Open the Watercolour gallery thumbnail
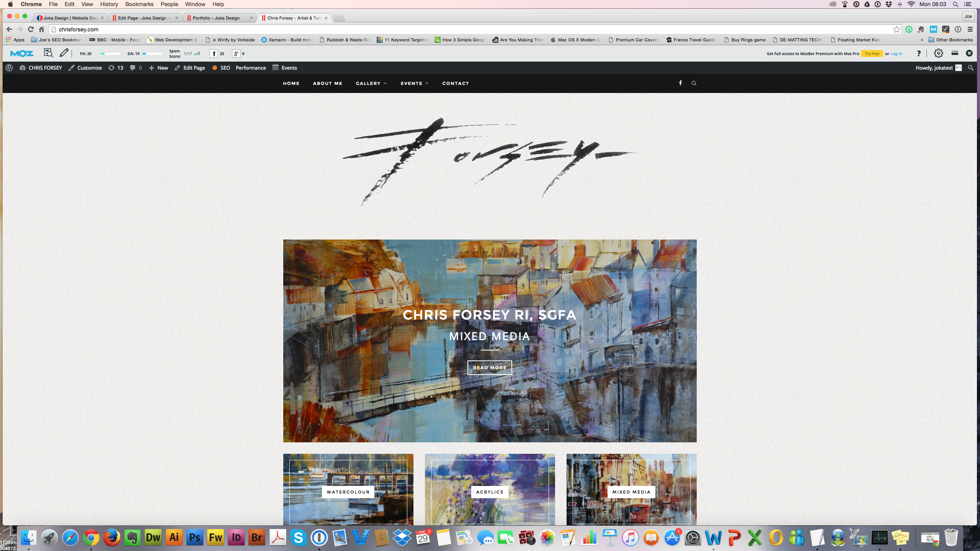The width and height of the screenshot is (980, 551). coord(348,491)
